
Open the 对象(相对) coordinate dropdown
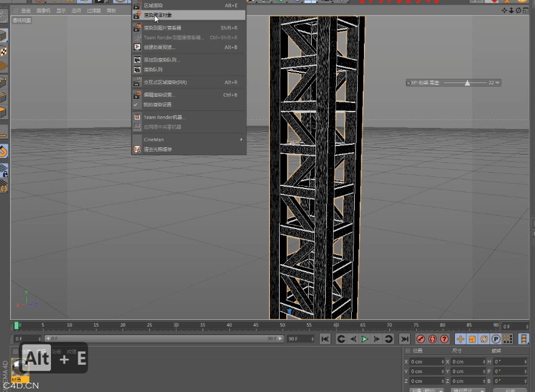pyautogui.click(x=426, y=389)
